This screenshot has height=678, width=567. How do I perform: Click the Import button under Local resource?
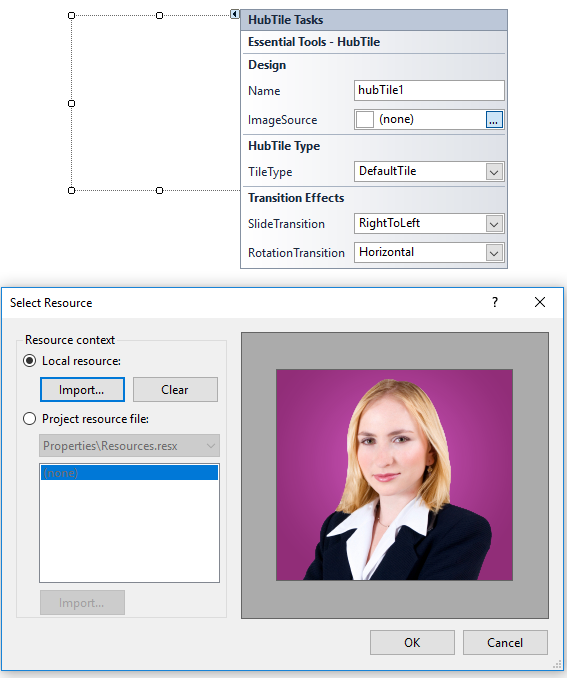[x=82, y=390]
